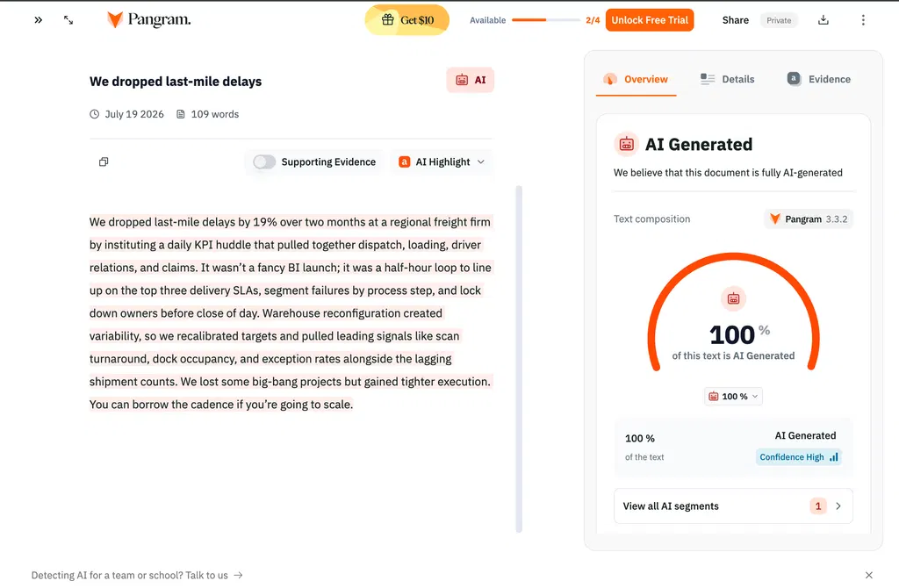Click the red AI badge beside title
This screenshot has height=588, width=899.
tap(471, 80)
